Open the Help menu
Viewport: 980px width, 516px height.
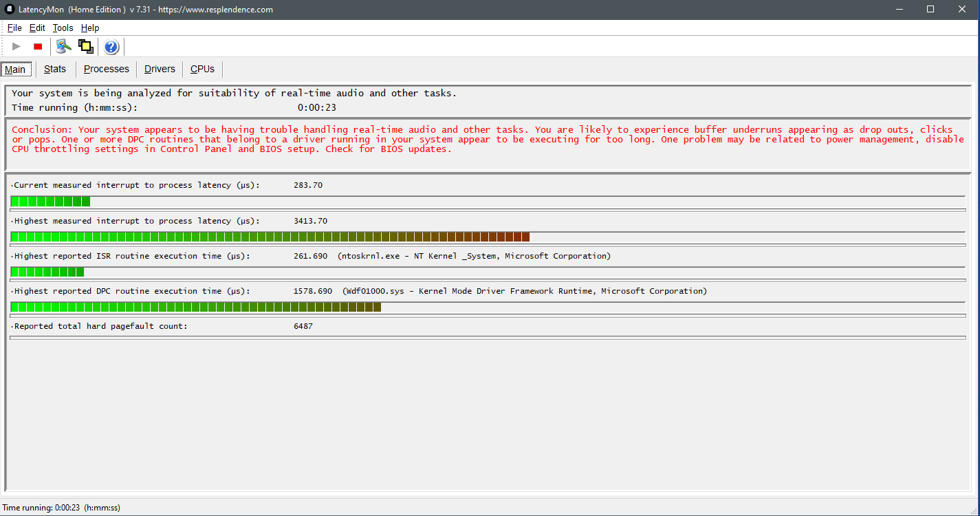pos(89,28)
